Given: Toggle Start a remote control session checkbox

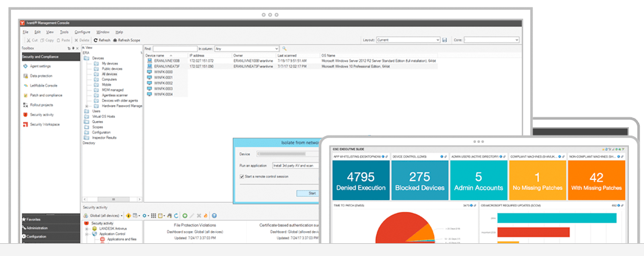Looking at the screenshot, I should click(x=241, y=176).
